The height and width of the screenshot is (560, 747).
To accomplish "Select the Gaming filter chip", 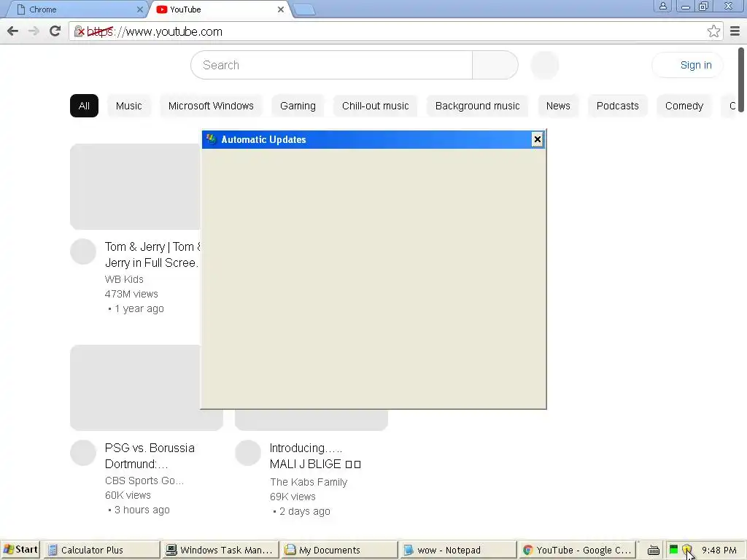I will 298,106.
